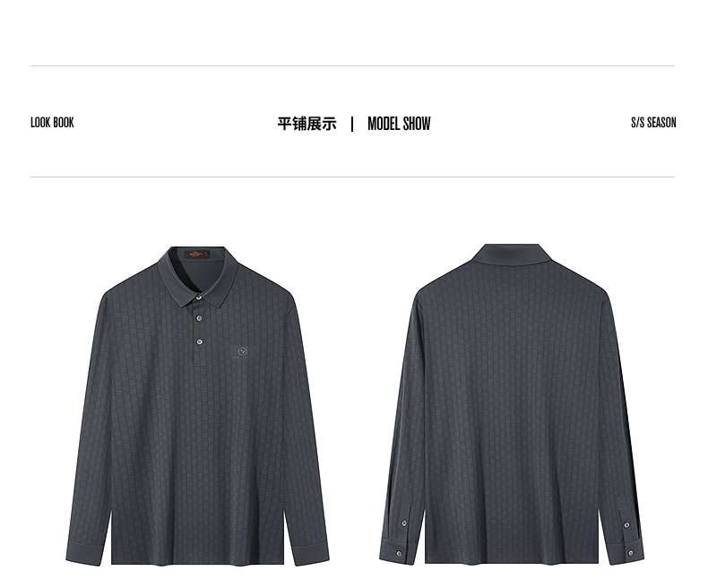
Task: Click the middle placket button on the front shirt
Action: coord(199,318)
